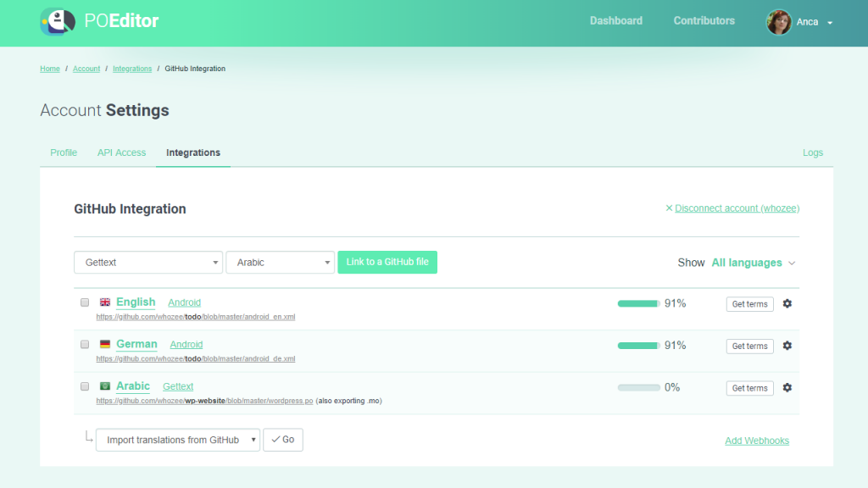Click the Link to a GitHub file button
The width and height of the screenshot is (868, 488).
click(x=387, y=262)
